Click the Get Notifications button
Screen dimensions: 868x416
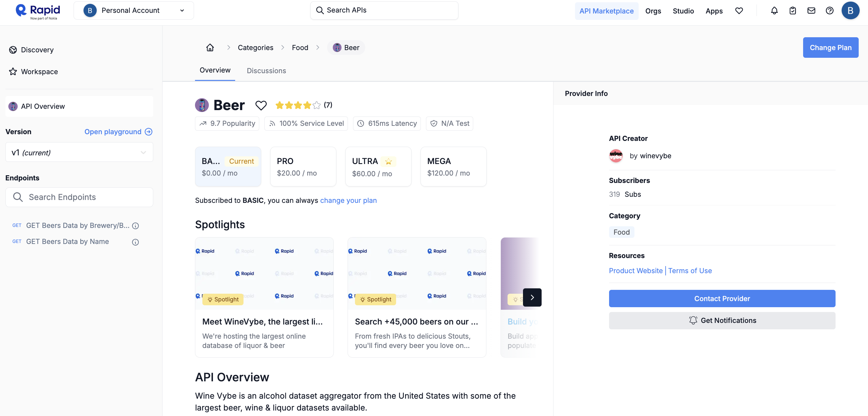coord(722,320)
